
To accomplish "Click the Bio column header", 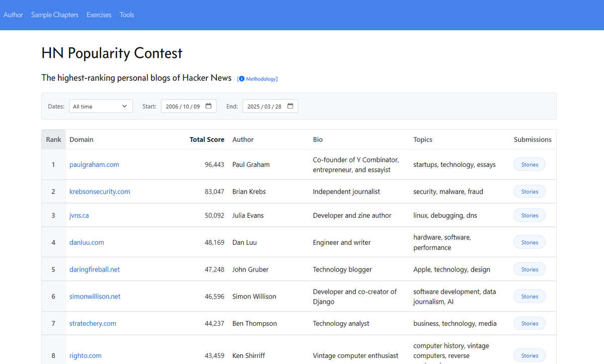I will pos(318,140).
